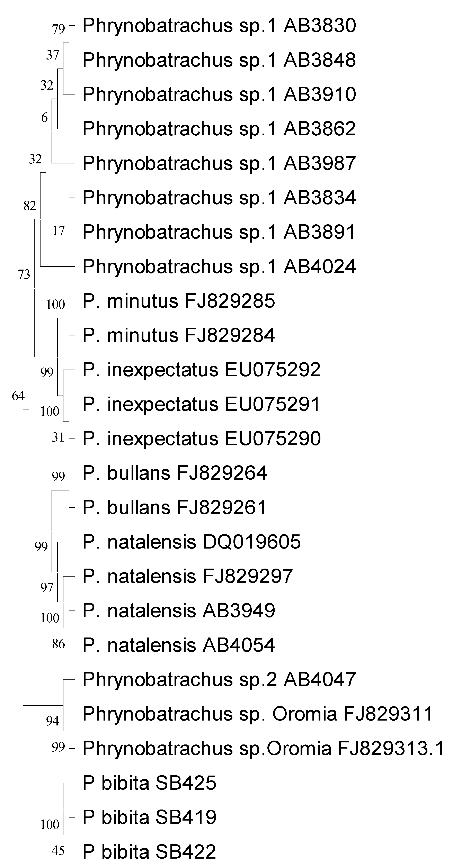Click the bootstrap value 73
Viewport: 453px width, 868px height.
click(x=24, y=275)
